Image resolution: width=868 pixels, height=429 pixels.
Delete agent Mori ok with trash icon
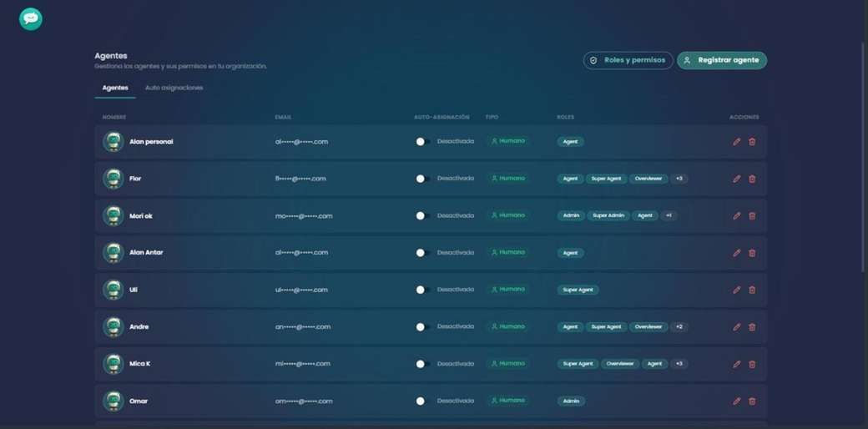[x=752, y=216]
